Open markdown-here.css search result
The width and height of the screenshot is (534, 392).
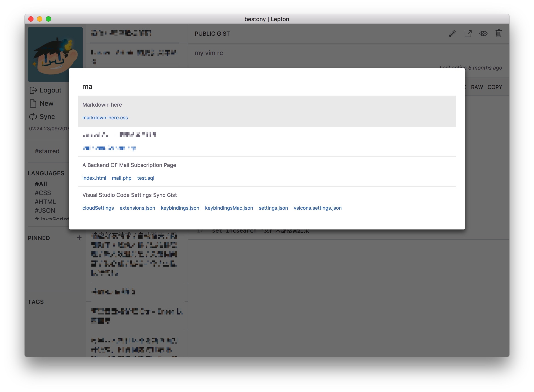point(105,118)
